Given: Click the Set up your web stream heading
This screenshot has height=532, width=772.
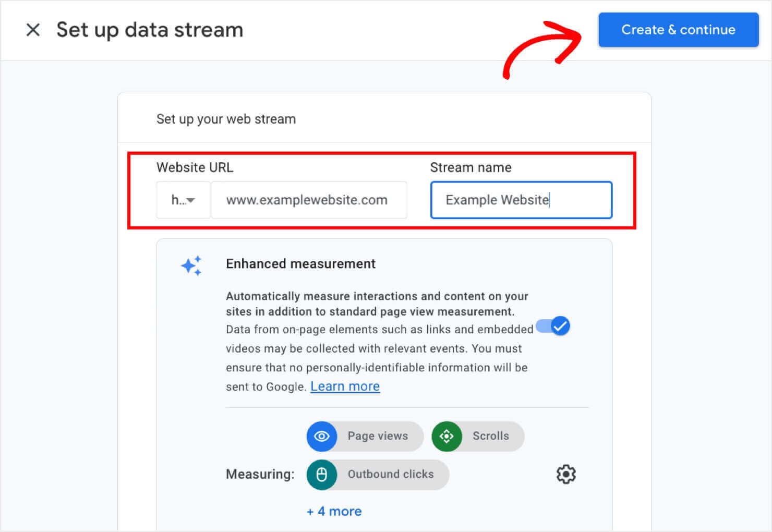Looking at the screenshot, I should pyautogui.click(x=226, y=119).
